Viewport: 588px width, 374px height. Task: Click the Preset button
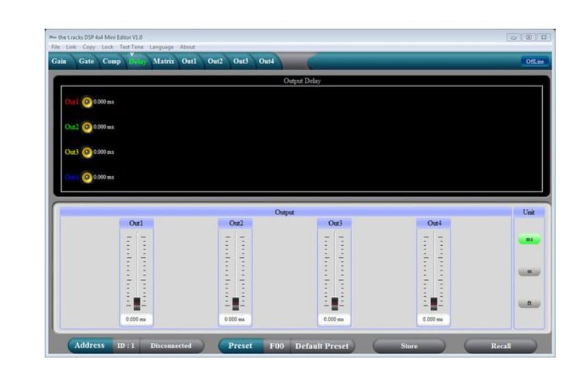pos(240,345)
